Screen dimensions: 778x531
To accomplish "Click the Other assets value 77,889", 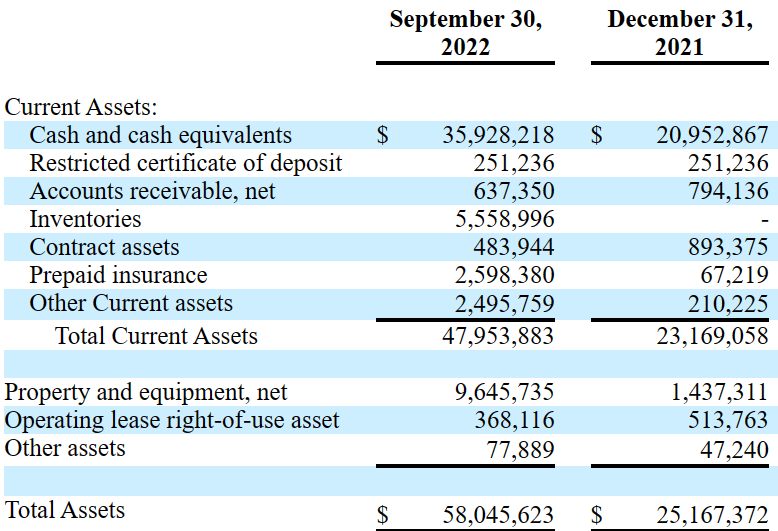I will tap(520, 450).
